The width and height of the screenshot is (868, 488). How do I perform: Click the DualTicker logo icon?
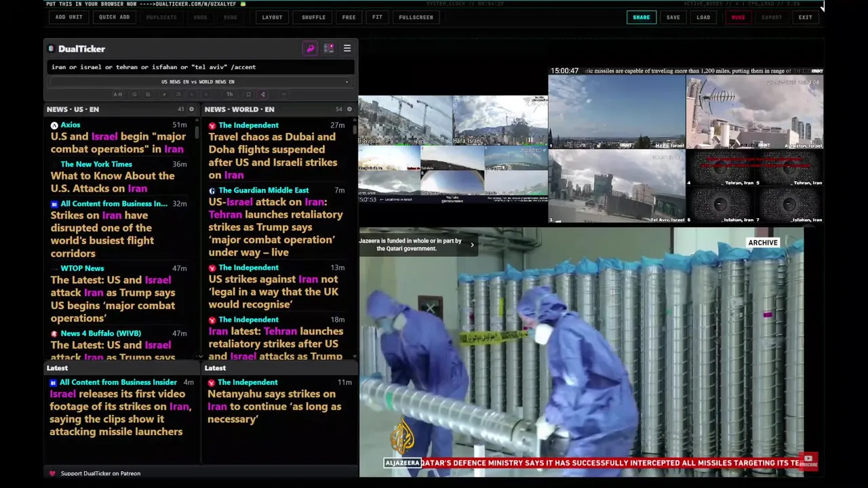51,49
